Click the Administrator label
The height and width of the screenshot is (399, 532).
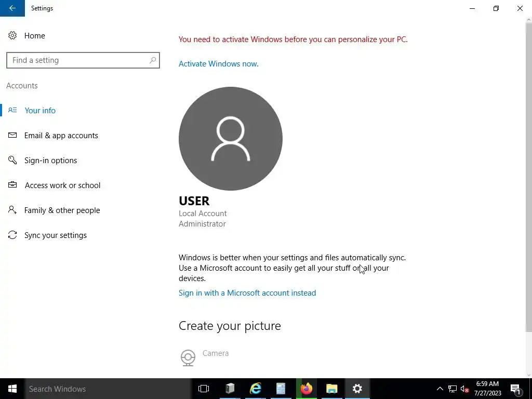point(202,224)
